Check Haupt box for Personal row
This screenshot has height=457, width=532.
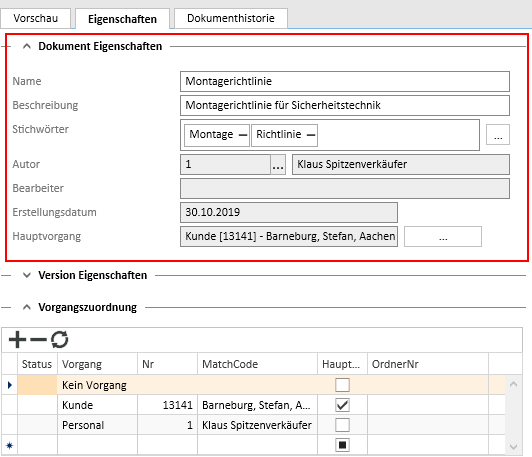pos(342,425)
